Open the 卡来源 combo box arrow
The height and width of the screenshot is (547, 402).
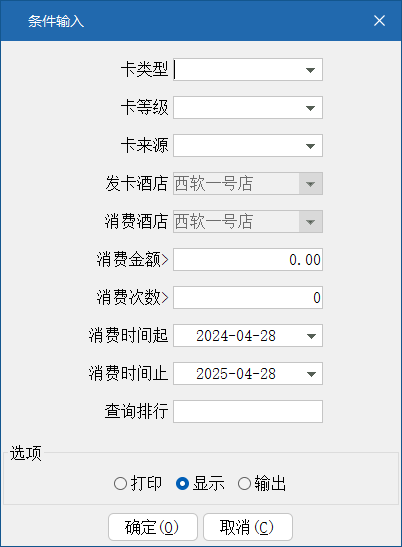click(x=310, y=146)
